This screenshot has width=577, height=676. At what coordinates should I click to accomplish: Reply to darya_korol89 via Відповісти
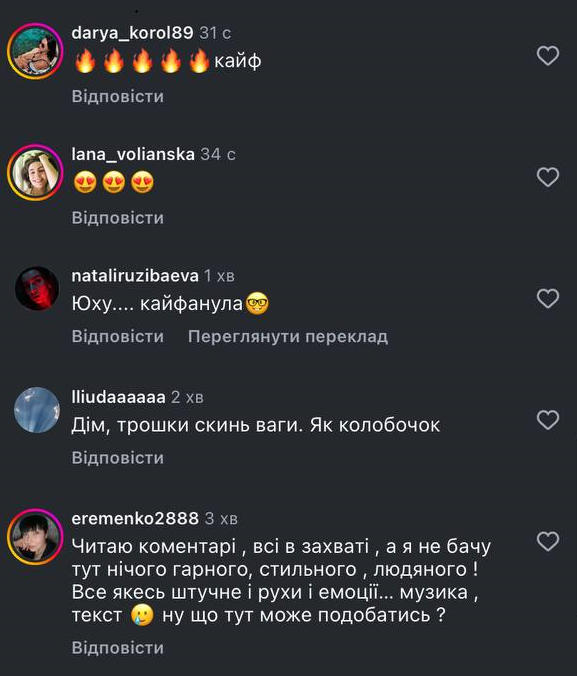click(x=118, y=96)
